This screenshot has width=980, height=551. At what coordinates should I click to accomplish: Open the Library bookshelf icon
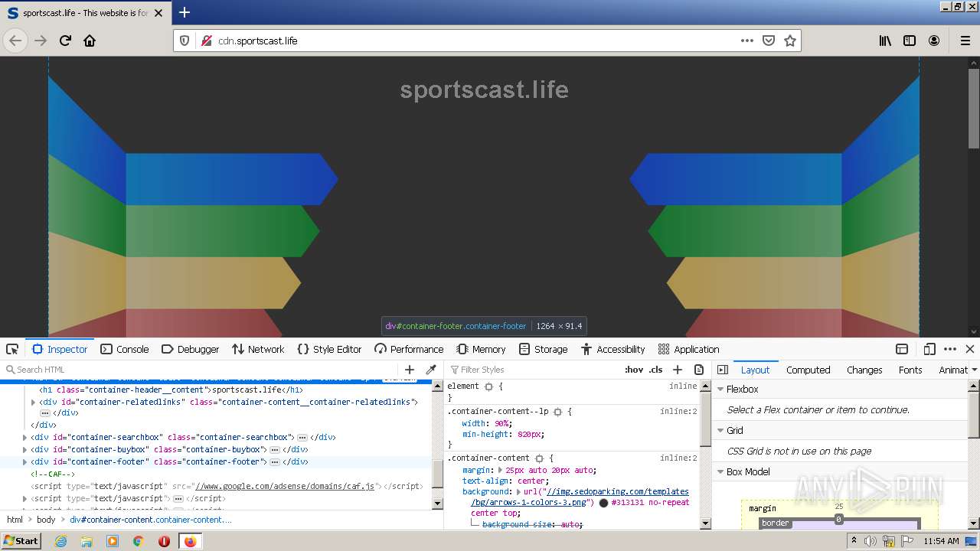(x=885, y=41)
